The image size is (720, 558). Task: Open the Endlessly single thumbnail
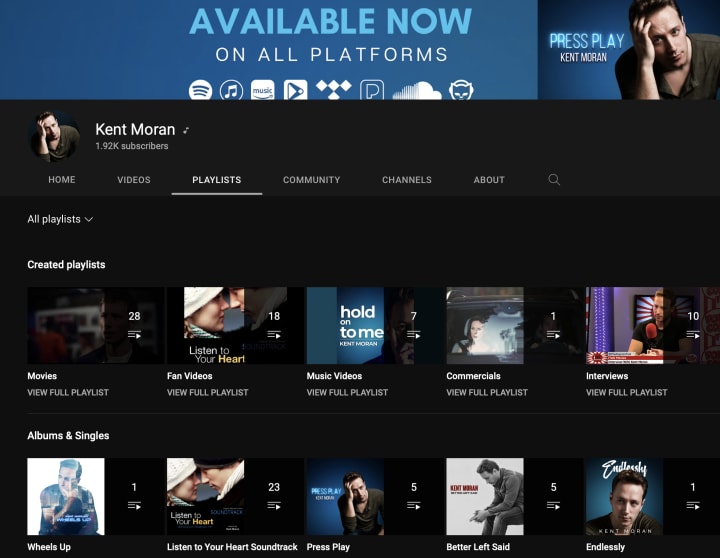653,496
